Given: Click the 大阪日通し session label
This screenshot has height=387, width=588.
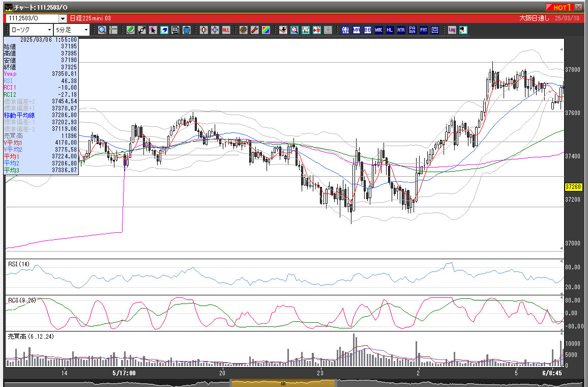Looking at the screenshot, I should coord(534,18).
